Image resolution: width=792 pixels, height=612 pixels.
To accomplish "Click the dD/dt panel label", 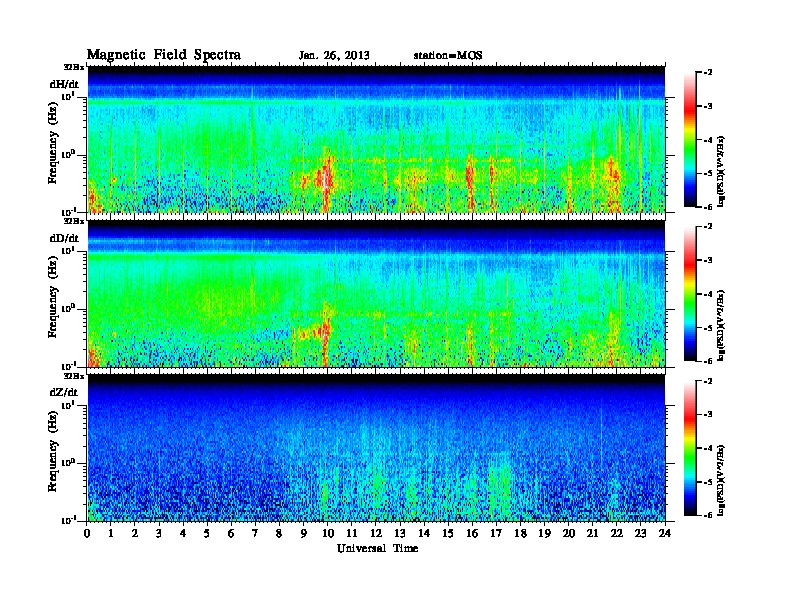I will click(x=64, y=238).
